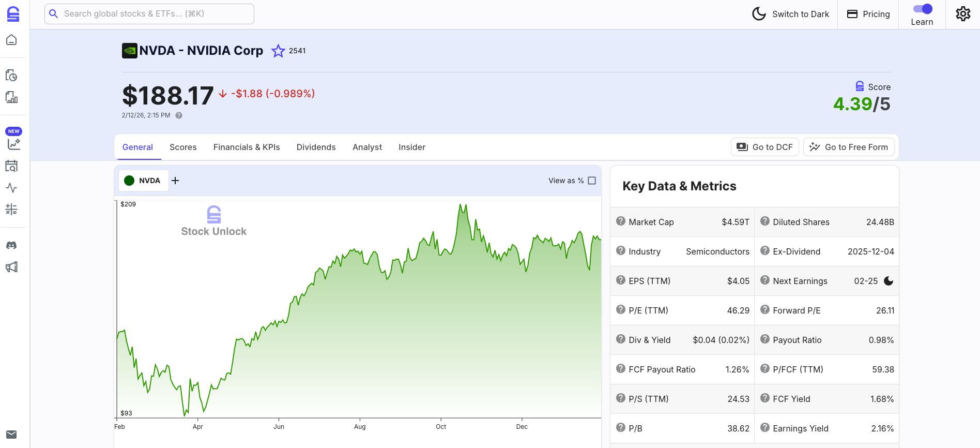Open the comparison sliders sidebar icon
The height and width of the screenshot is (448, 980).
11,209
